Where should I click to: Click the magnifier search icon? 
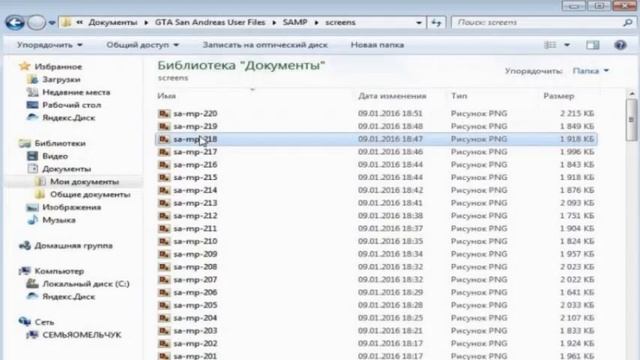click(x=627, y=23)
